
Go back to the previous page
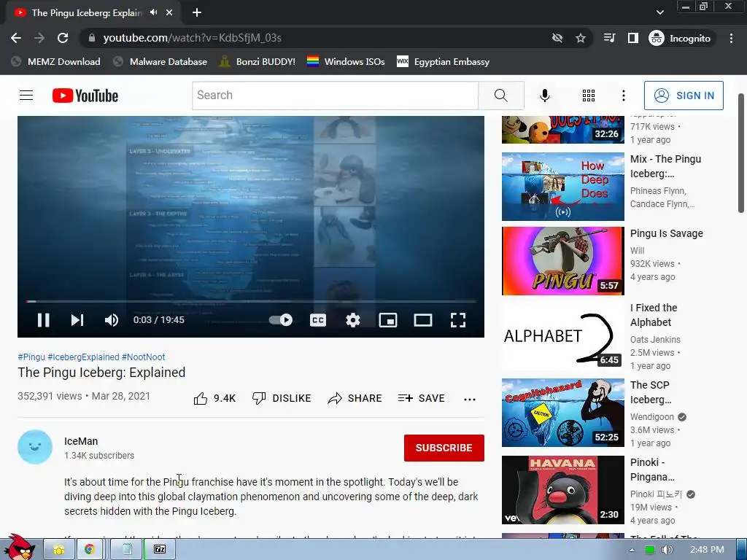pyautogui.click(x=16, y=38)
